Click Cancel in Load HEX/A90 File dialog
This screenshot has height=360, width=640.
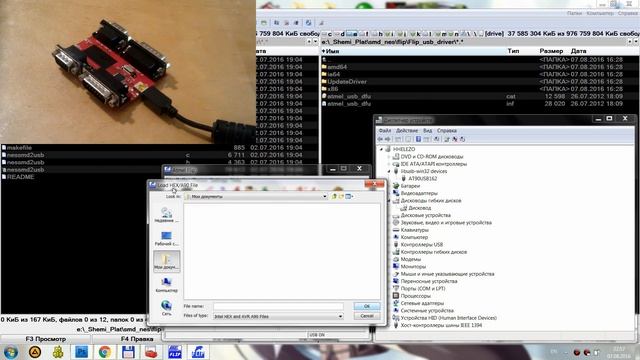[367, 316]
